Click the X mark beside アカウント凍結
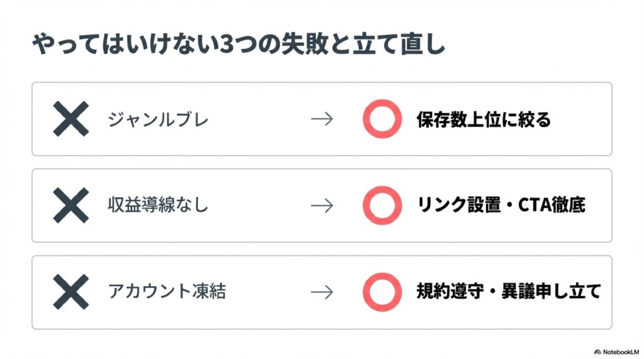 pyautogui.click(x=70, y=292)
